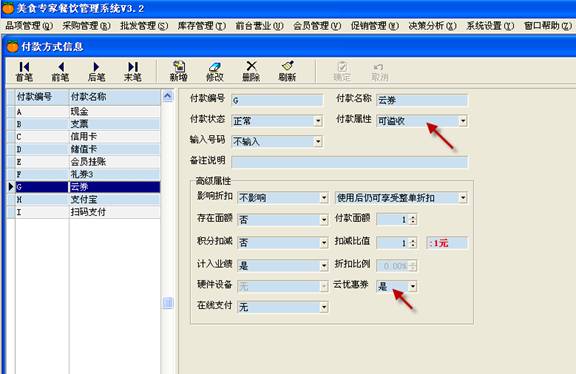The height and width of the screenshot is (374, 576).
Task: Select row E 会员挂账 in the list
Action: click(x=87, y=162)
